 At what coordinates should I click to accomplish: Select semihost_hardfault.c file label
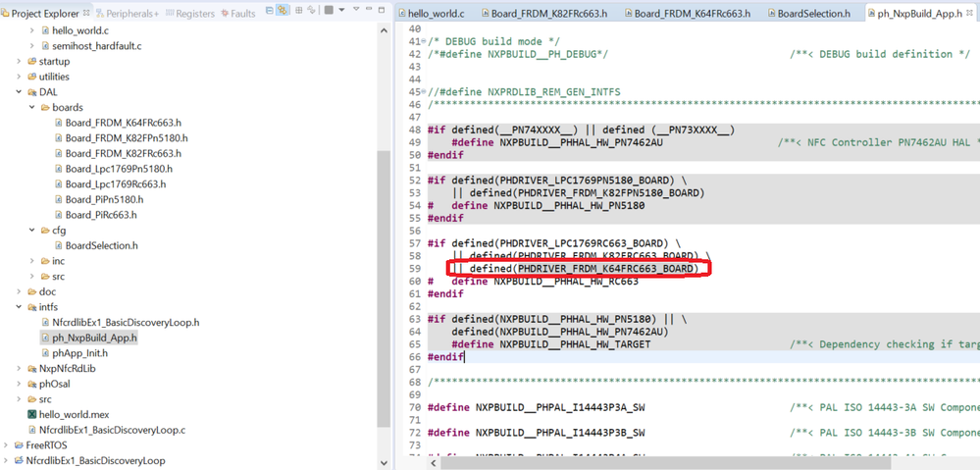click(x=97, y=45)
